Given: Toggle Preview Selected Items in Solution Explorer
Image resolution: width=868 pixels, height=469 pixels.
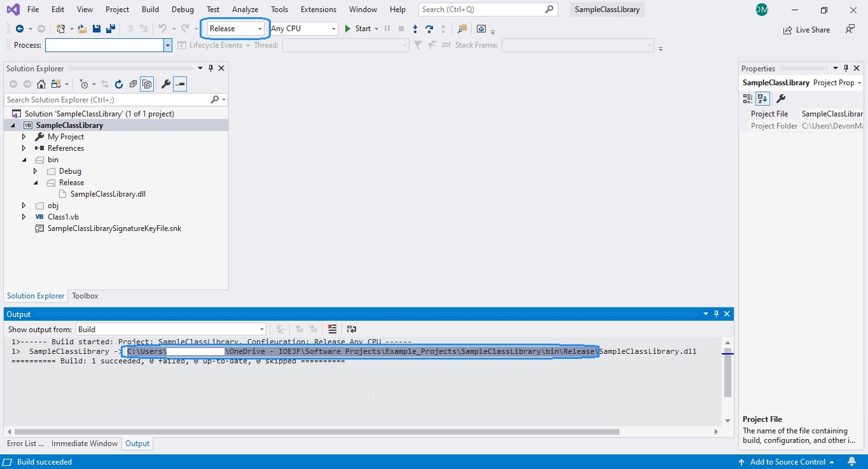Looking at the screenshot, I should point(179,83).
